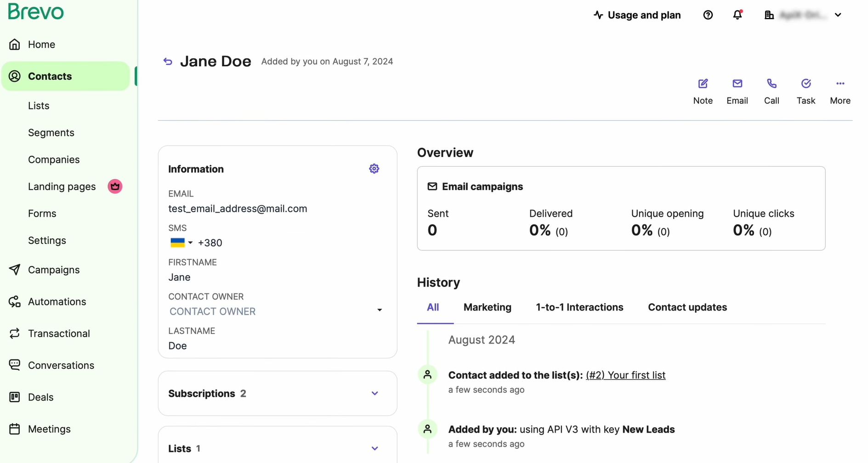
Task: Open the More actions menu
Action: 840,91
